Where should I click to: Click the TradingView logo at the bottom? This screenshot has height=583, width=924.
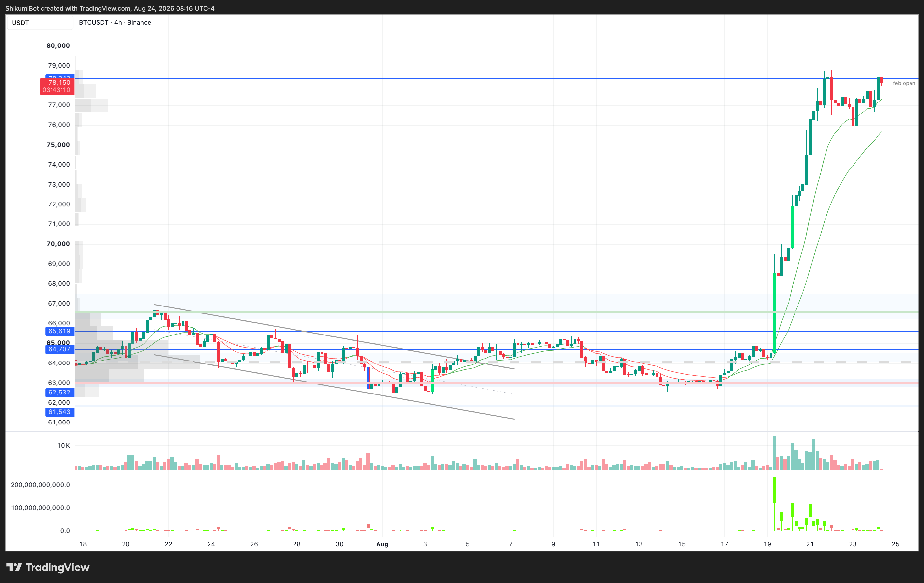[48, 567]
